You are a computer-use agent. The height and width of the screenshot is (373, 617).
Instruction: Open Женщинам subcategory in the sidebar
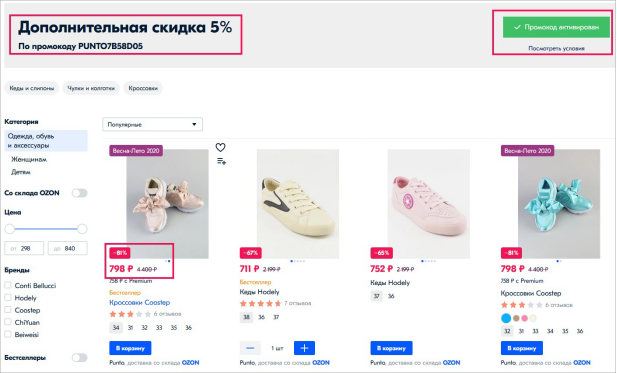coord(29,159)
